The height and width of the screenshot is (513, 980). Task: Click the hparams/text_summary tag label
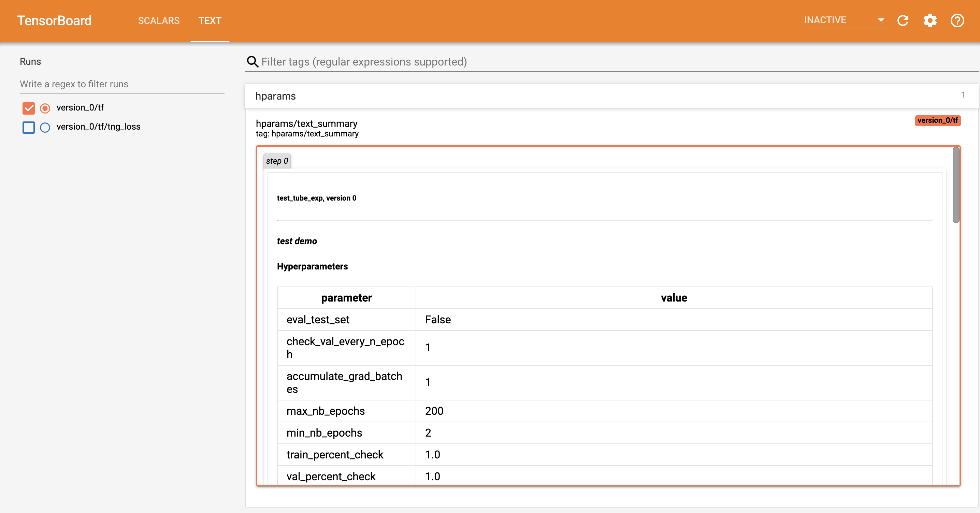(x=307, y=124)
